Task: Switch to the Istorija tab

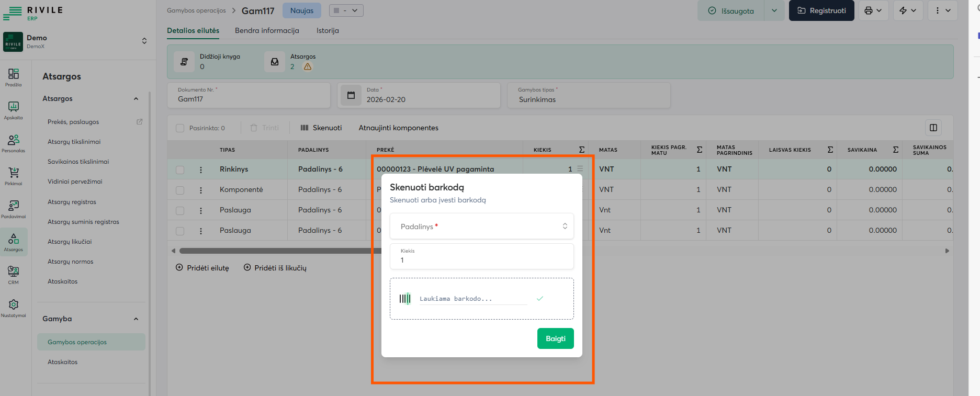Action: tap(328, 30)
